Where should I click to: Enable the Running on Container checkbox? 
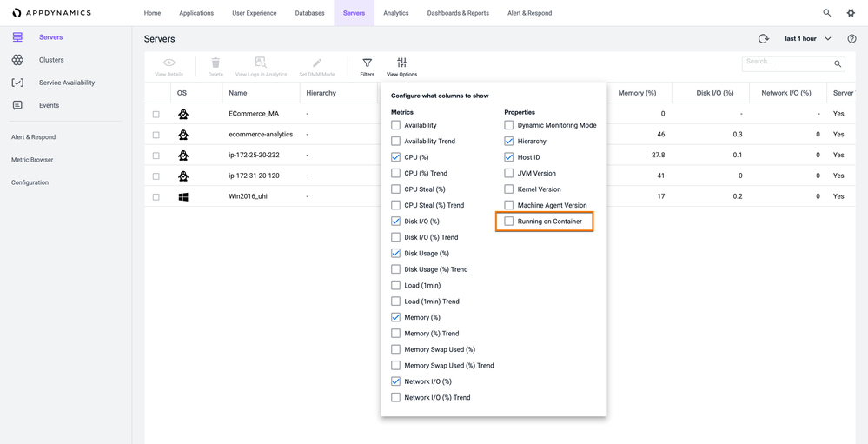[509, 222]
